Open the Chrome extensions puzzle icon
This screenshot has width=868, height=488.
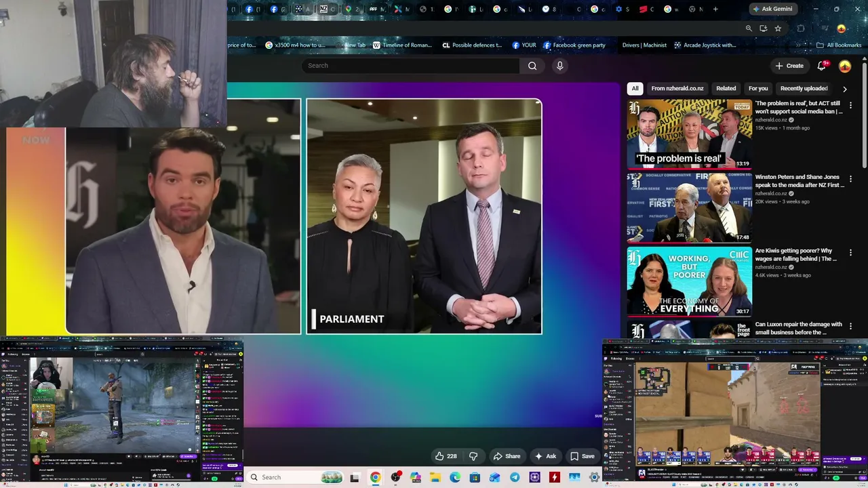click(801, 28)
